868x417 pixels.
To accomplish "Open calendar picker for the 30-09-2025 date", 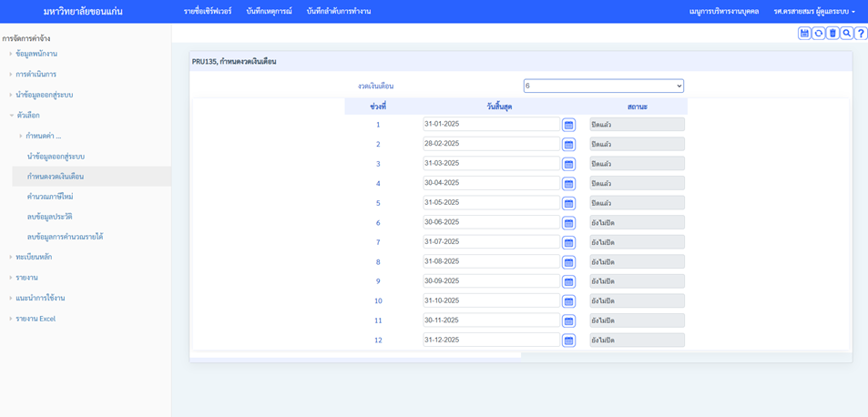I will pos(568,282).
